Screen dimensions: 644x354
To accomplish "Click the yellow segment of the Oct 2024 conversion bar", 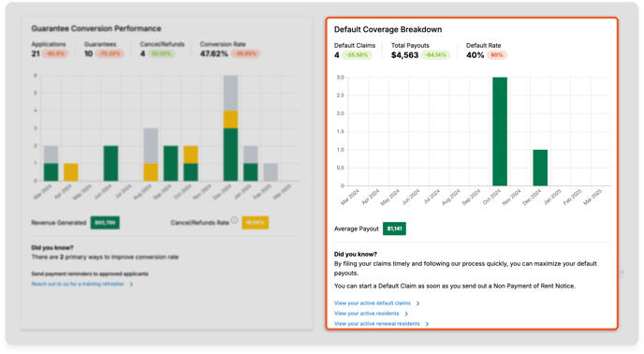I will click(191, 155).
